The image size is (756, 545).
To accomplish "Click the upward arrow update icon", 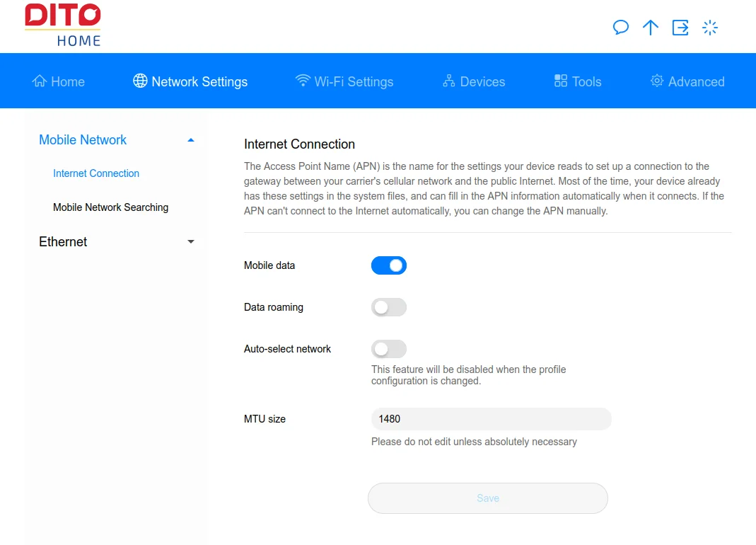I will [x=651, y=27].
